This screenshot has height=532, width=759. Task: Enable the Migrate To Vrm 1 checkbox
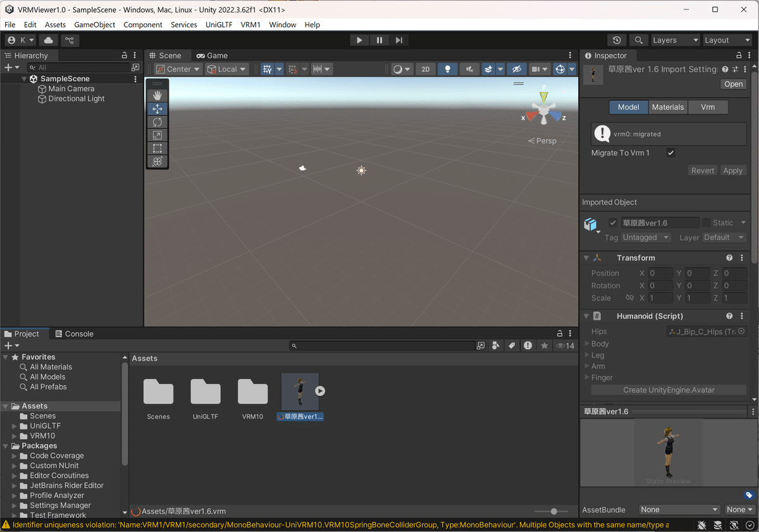point(670,152)
